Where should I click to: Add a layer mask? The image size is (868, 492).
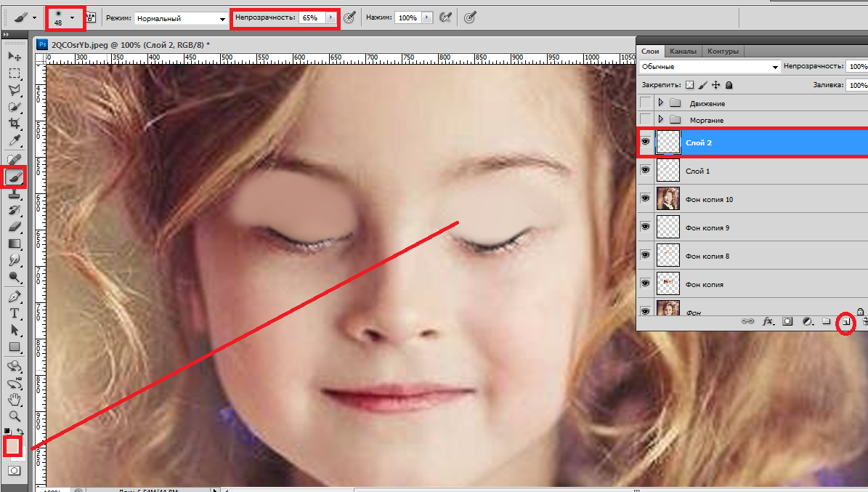787,321
